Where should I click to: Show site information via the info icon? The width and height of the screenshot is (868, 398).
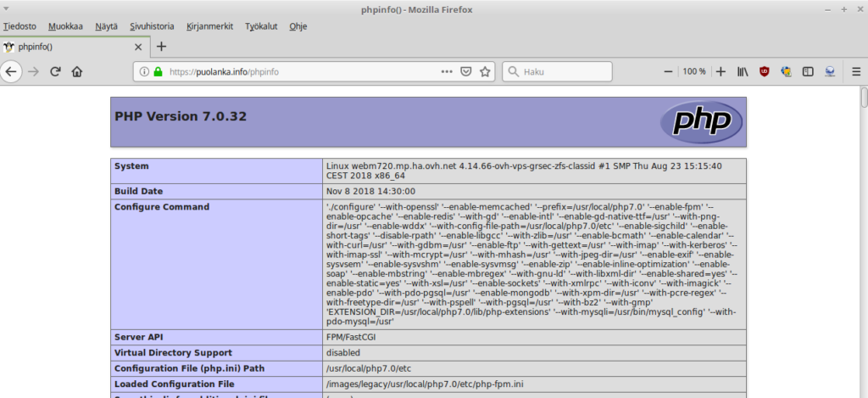144,71
